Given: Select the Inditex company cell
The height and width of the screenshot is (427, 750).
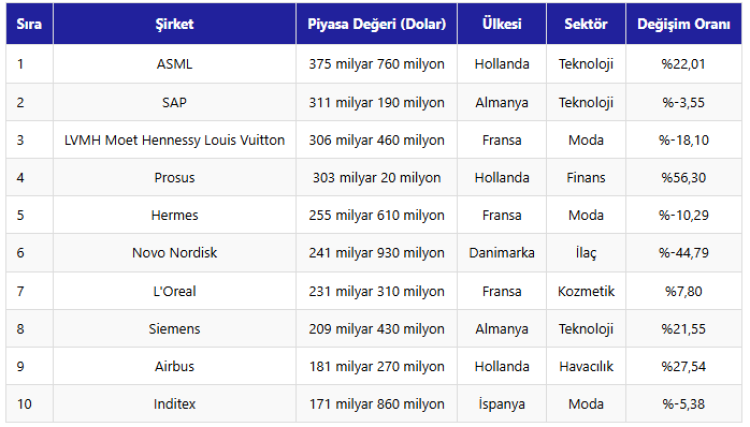Looking at the screenshot, I should point(175,404).
